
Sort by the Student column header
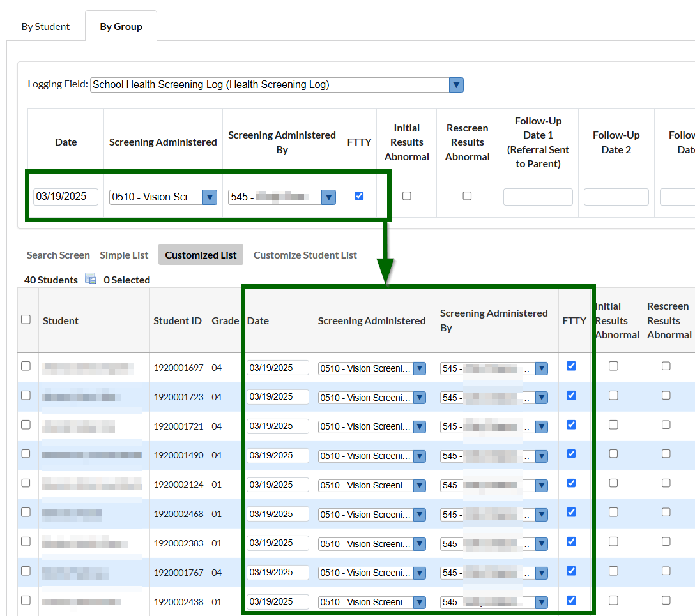tap(60, 320)
